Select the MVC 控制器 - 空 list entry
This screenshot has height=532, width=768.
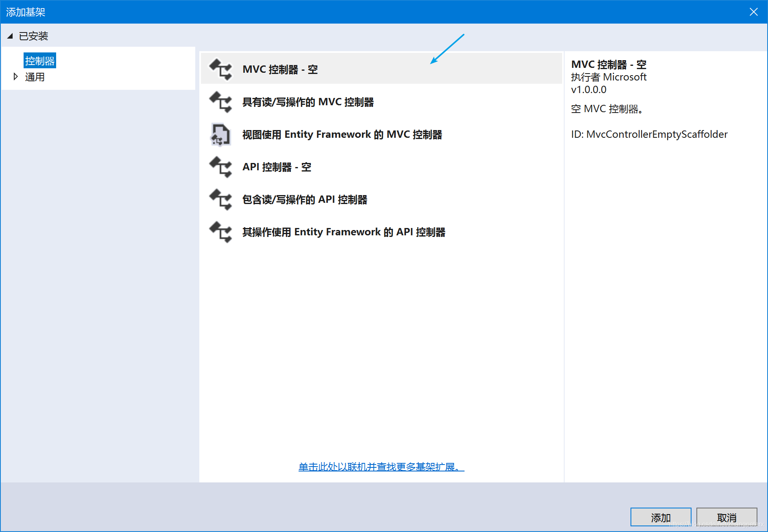point(381,69)
